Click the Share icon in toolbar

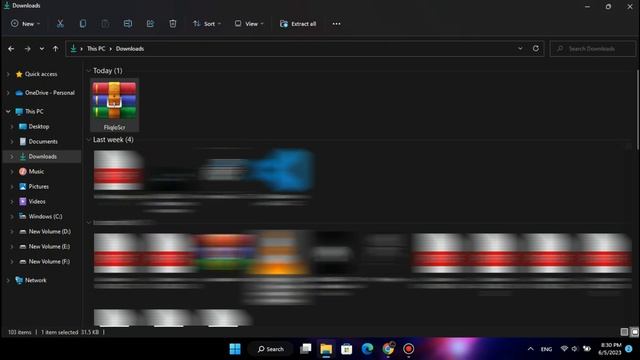click(x=150, y=24)
